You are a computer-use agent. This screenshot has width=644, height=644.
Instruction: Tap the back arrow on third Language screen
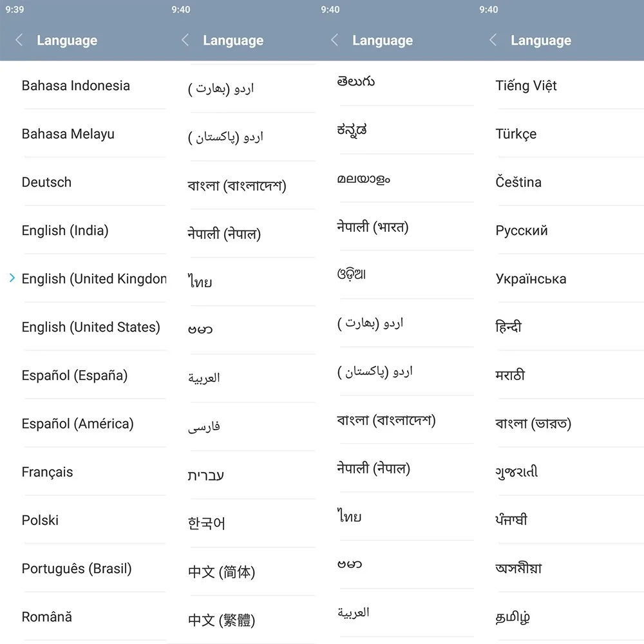coord(334,40)
